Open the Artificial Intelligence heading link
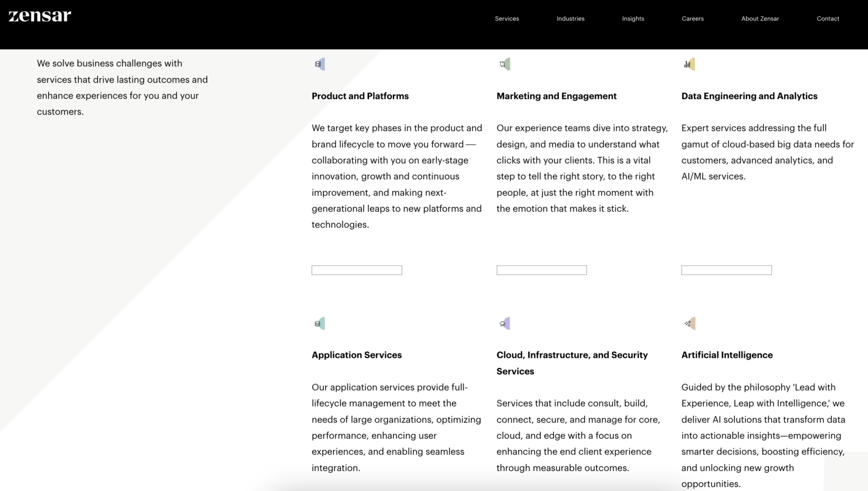Image resolution: width=868 pixels, height=491 pixels. (727, 355)
